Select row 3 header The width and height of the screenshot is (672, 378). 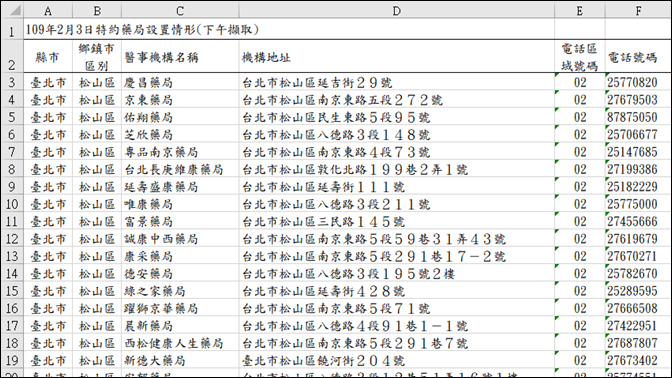tap(12, 82)
